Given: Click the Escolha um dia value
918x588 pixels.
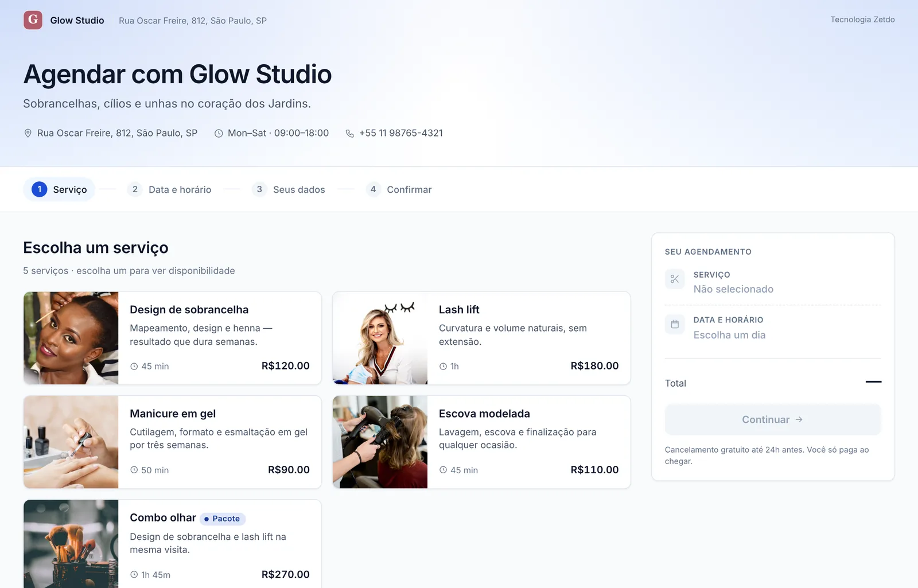Looking at the screenshot, I should [729, 335].
